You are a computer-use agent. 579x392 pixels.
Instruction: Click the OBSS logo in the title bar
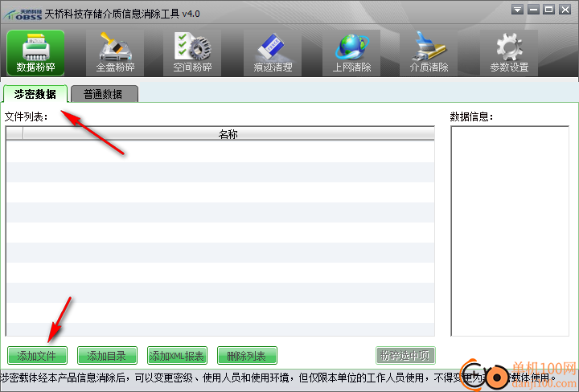click(x=23, y=14)
